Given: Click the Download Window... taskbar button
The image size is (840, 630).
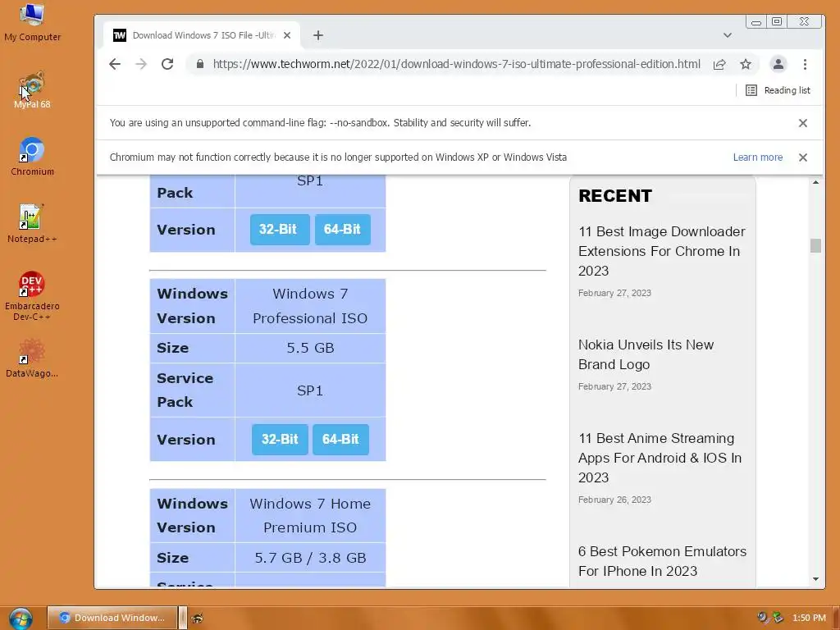Looking at the screenshot, I should pyautogui.click(x=112, y=618).
